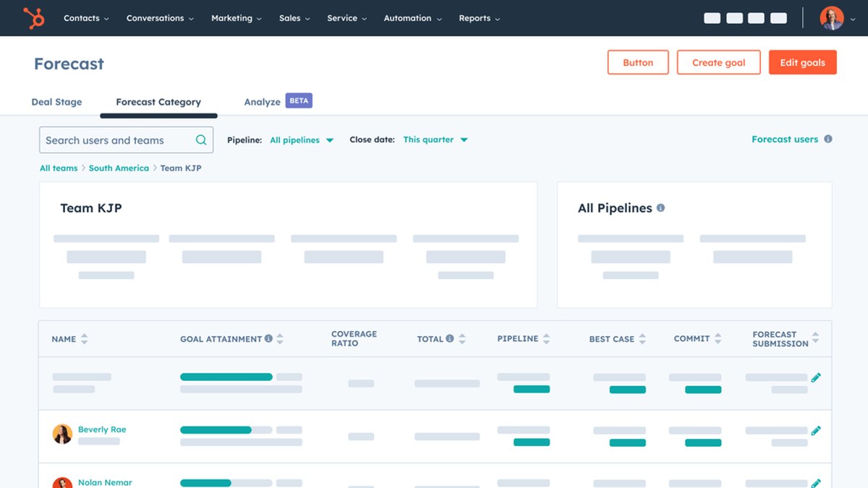This screenshot has height=488, width=868.
Task: Click Nolan Nemar's avatar picture
Action: pos(62,483)
